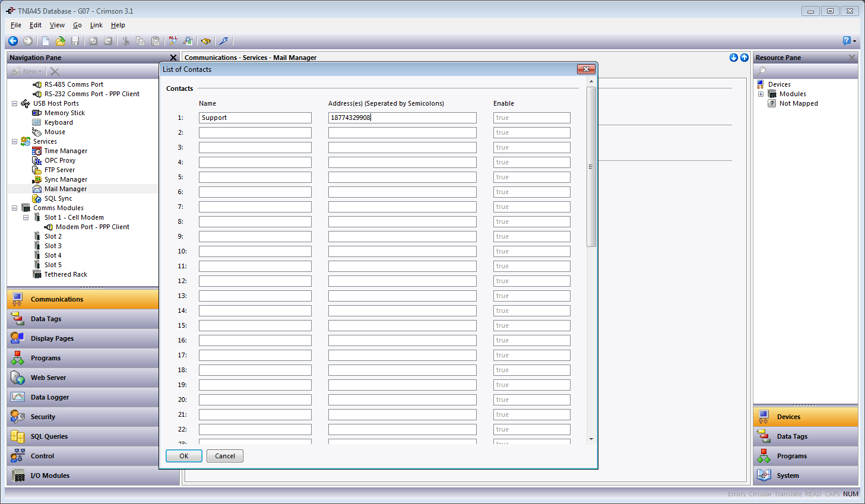The width and height of the screenshot is (865, 504).
Task: Open the Data Tags category in Navigation Pane
Action: 83,319
